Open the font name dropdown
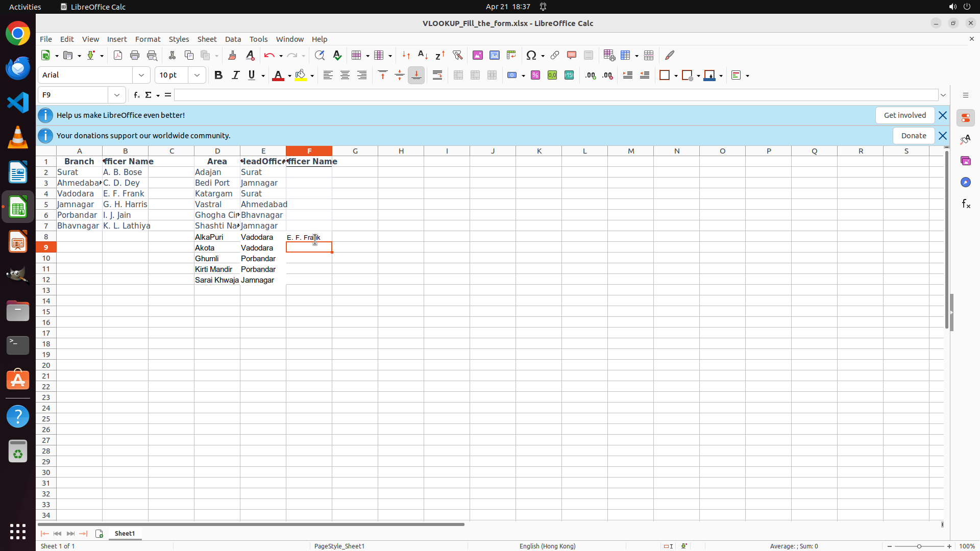The image size is (980, 551). tap(141, 75)
